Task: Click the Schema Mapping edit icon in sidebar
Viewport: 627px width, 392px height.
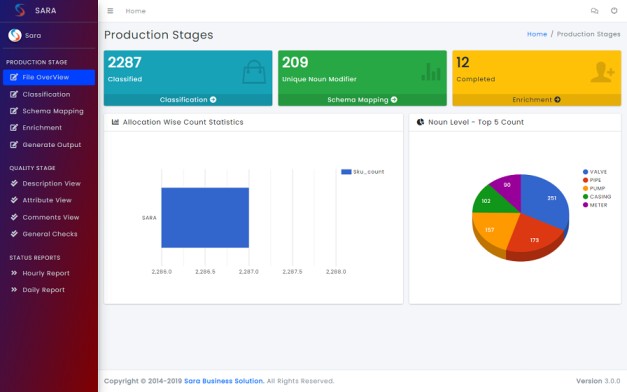Action: pyautogui.click(x=14, y=111)
